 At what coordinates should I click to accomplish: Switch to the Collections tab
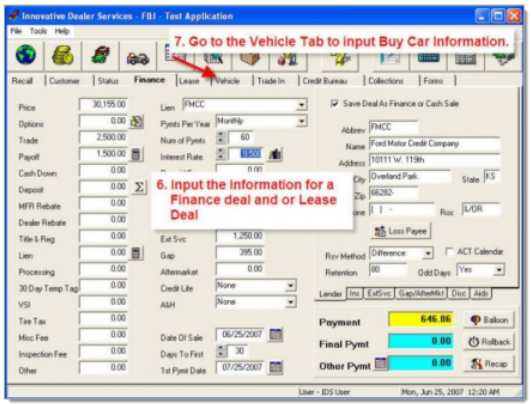[386, 81]
